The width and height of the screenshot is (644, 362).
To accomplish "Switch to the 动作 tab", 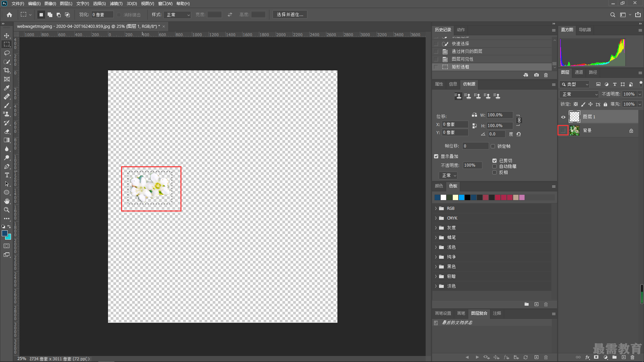I will pyautogui.click(x=461, y=30).
